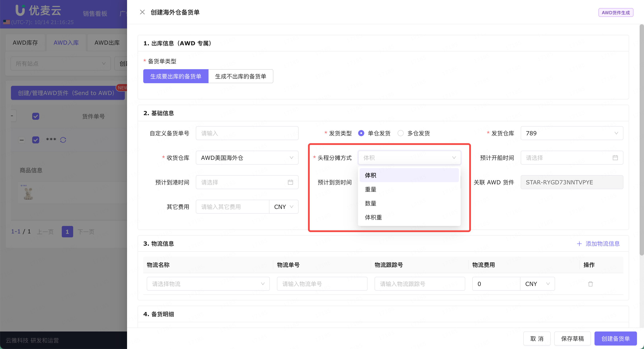644x349 pixels.
Task: Open CNY currency dropdown for 物流费用
Action: coord(537,284)
